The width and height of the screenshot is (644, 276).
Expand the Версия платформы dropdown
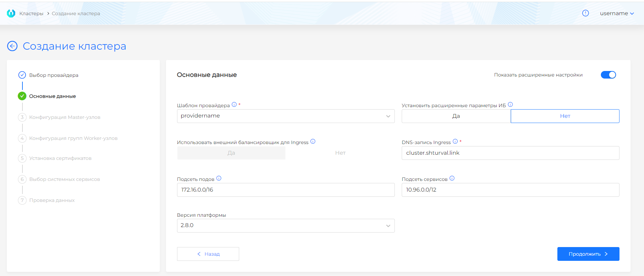[x=286, y=226]
